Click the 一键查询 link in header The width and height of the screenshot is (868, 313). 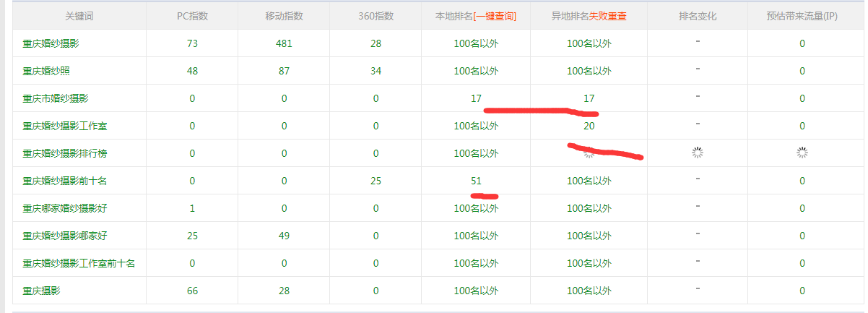point(495,16)
